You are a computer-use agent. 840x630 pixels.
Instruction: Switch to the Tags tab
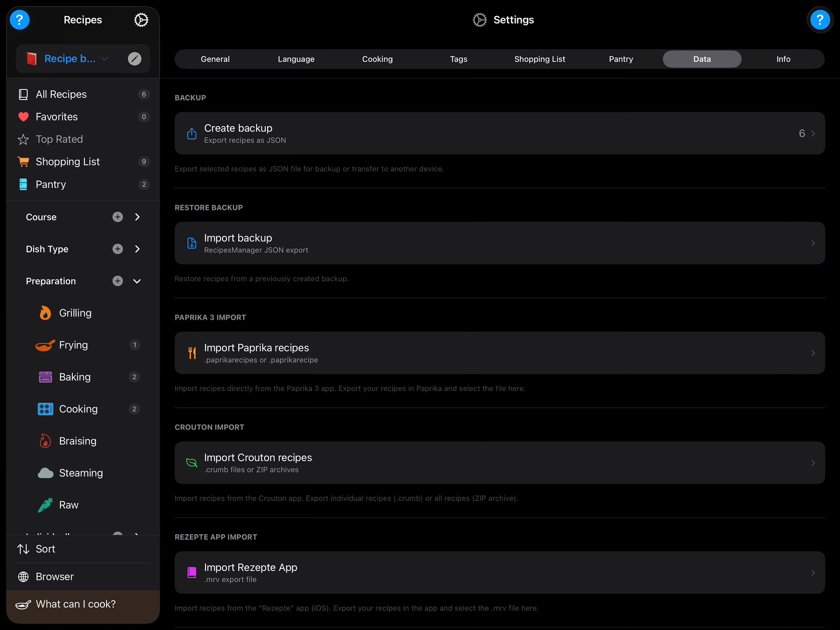459,59
